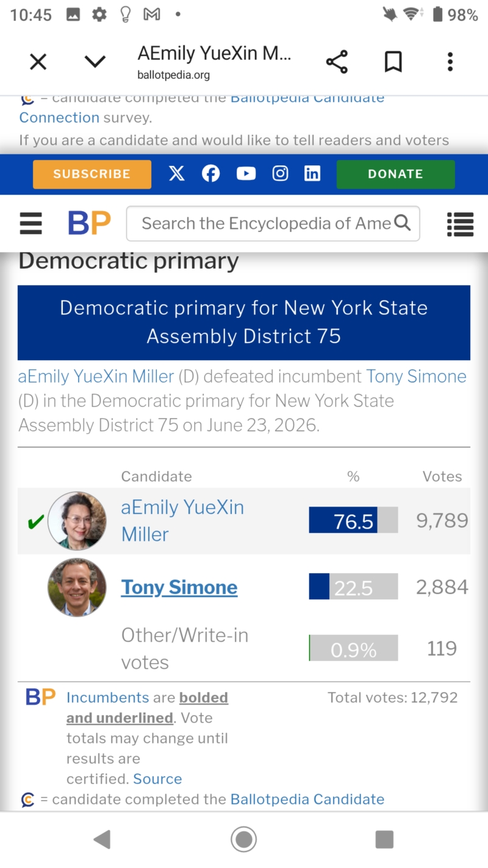Open aEmily YueXin Miller's table link
This screenshot has width=488, height=868.
click(x=182, y=521)
